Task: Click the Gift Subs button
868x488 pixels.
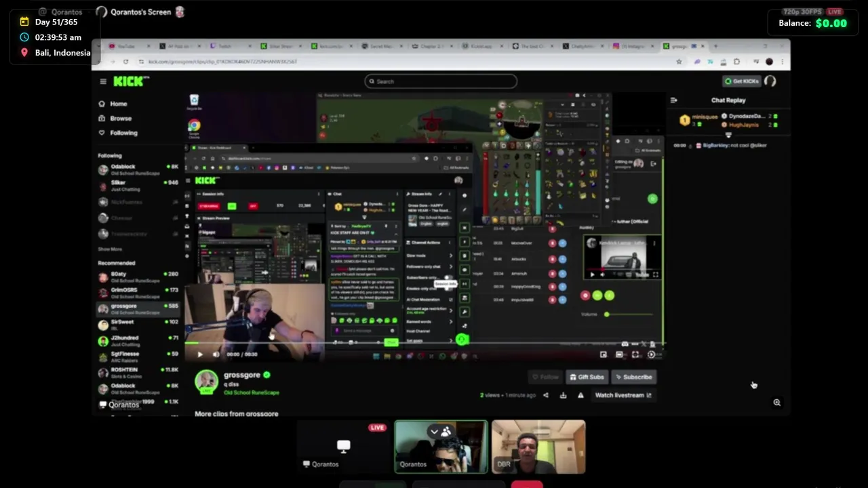Action: [587, 377]
